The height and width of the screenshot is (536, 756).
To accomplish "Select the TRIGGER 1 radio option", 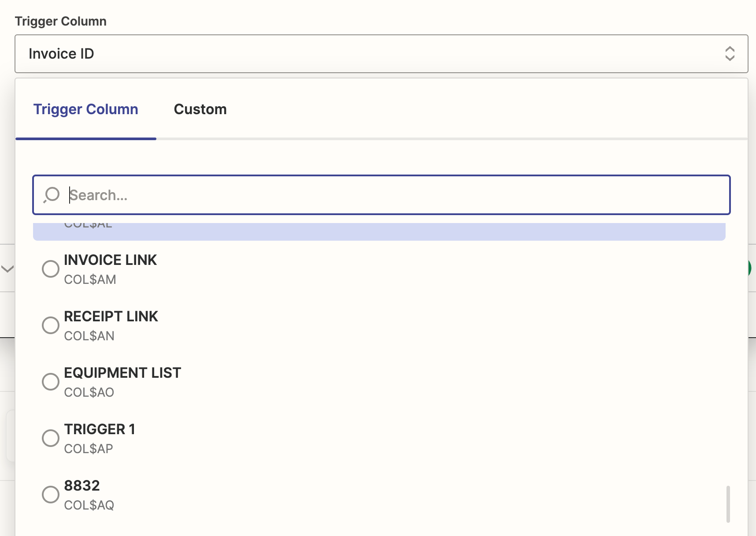I will pos(51,438).
